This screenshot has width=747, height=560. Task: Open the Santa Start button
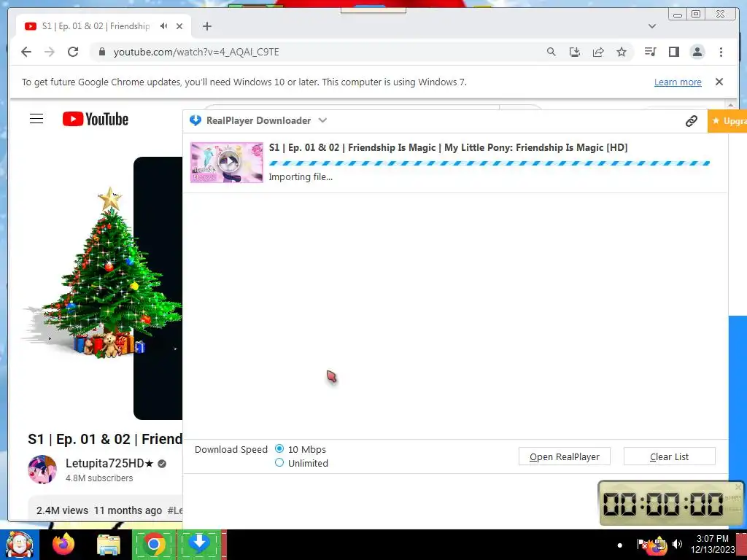[19, 545]
